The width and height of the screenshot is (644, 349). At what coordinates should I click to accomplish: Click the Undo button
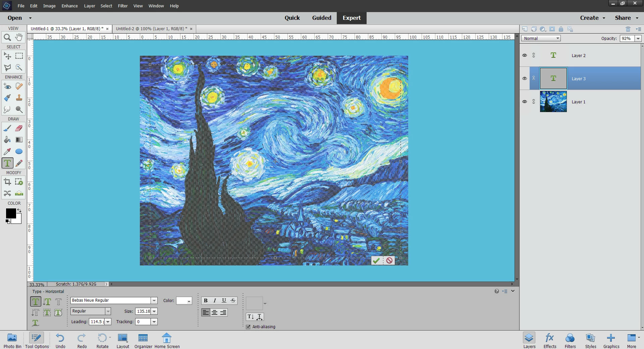point(60,340)
